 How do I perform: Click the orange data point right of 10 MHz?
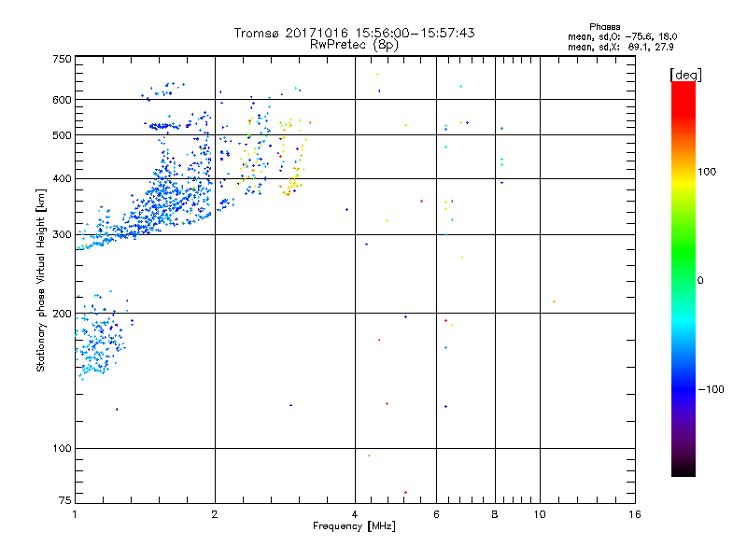point(554,301)
